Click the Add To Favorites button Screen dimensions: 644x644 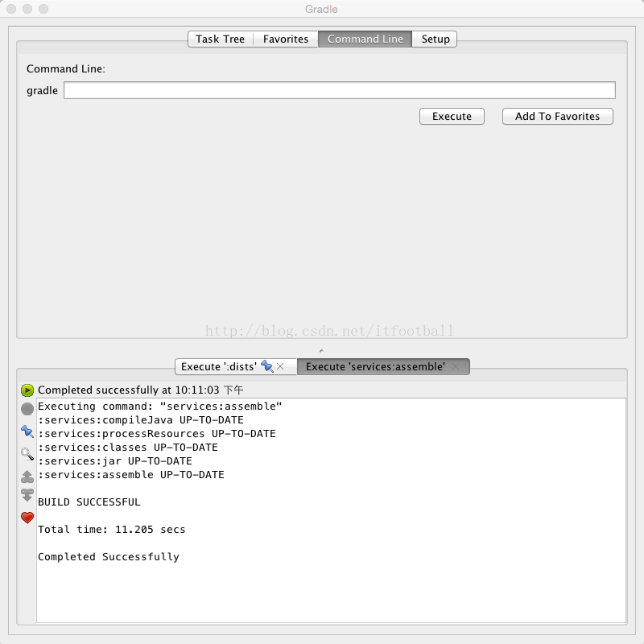click(x=557, y=116)
